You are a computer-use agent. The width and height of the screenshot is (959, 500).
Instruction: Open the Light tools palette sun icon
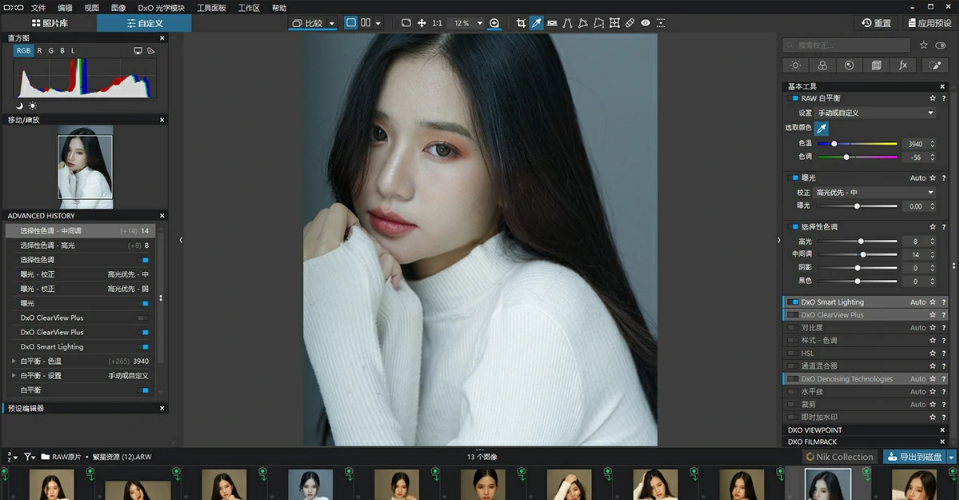tap(795, 65)
